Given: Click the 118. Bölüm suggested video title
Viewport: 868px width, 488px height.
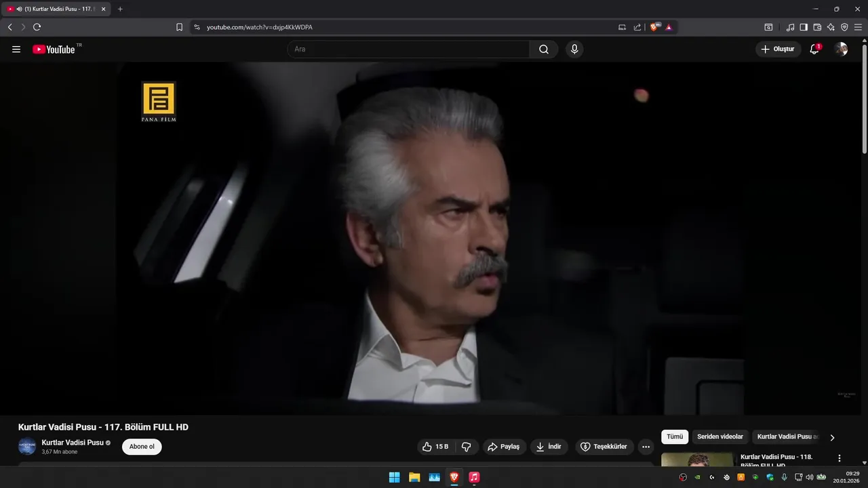Looking at the screenshot, I should click(776, 461).
